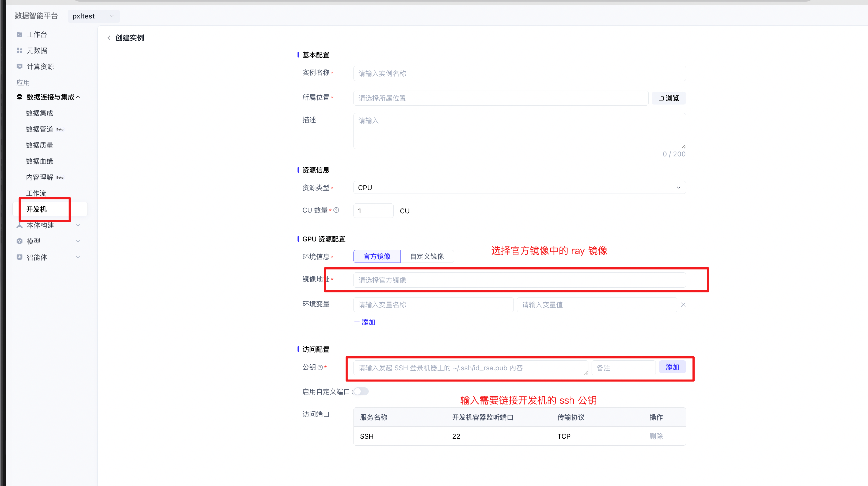This screenshot has height=486, width=868.
Task: Click the 服务名称 column header
Action: pos(373,417)
